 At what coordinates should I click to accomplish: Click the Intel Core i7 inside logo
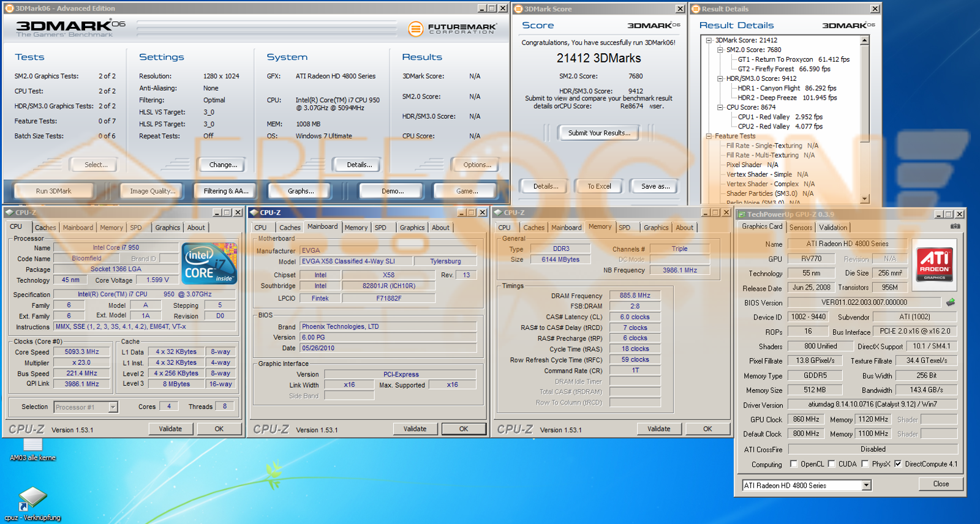click(210, 264)
